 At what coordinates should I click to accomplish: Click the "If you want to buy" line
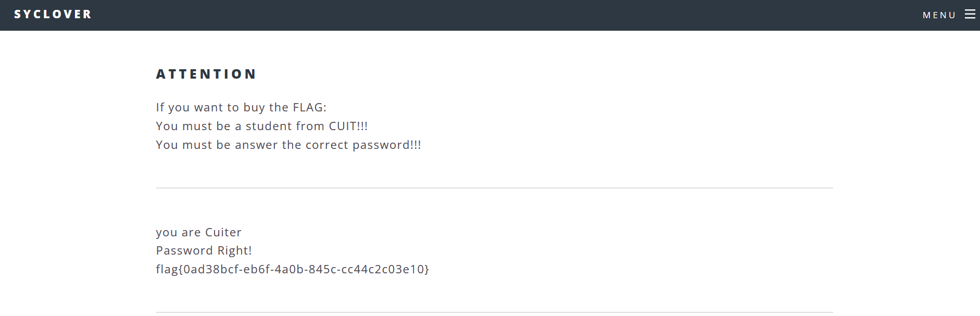[x=241, y=107]
